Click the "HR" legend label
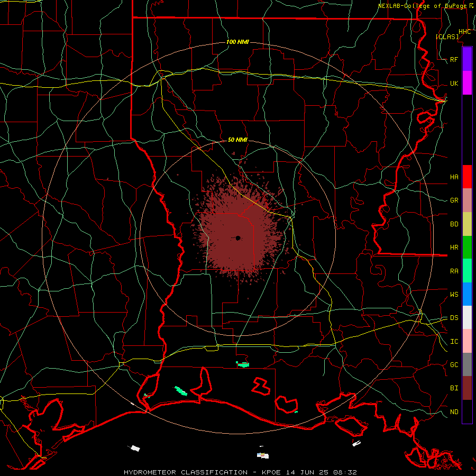476x476 pixels. pyautogui.click(x=454, y=248)
